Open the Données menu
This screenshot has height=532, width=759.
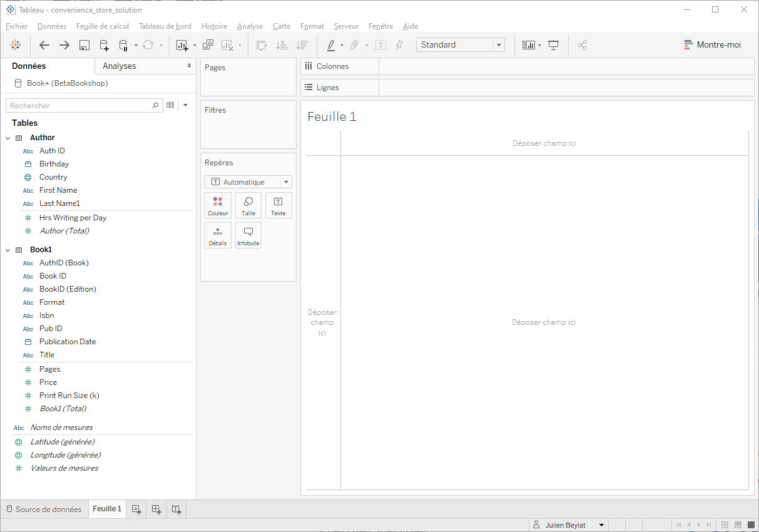pyautogui.click(x=52, y=26)
